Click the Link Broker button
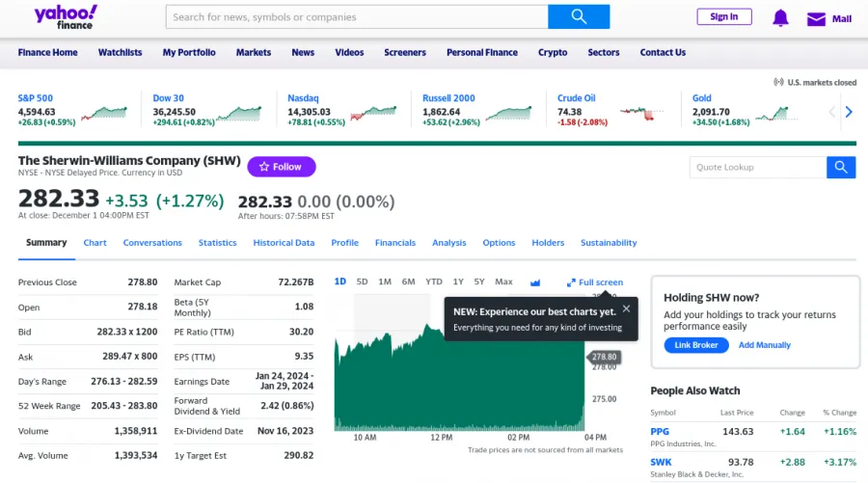Viewport: 868px width, 483px height. point(695,345)
